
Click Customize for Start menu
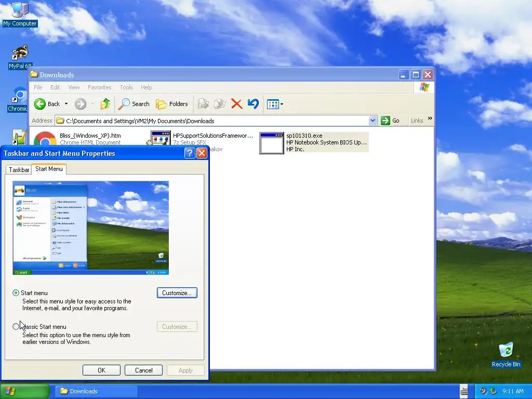(177, 293)
